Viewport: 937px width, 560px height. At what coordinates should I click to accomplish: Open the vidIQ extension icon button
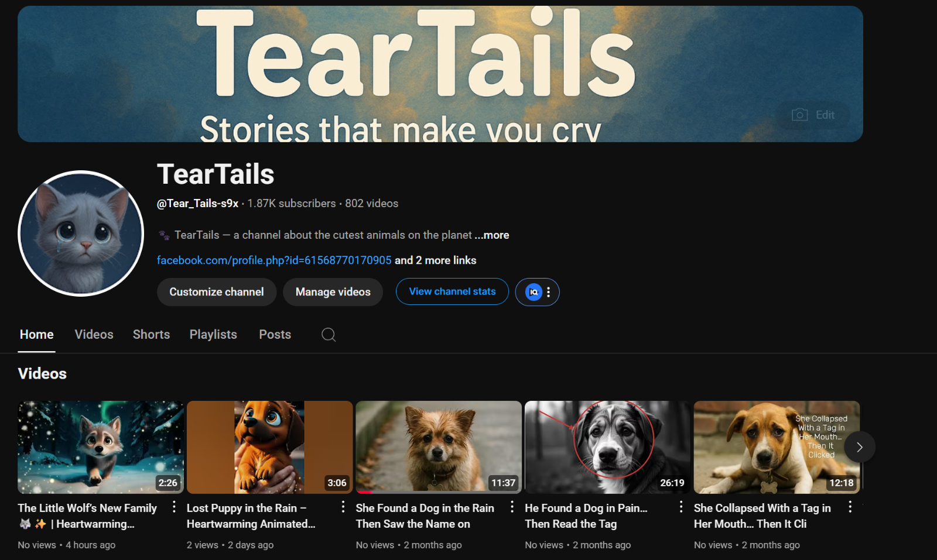[x=534, y=292]
